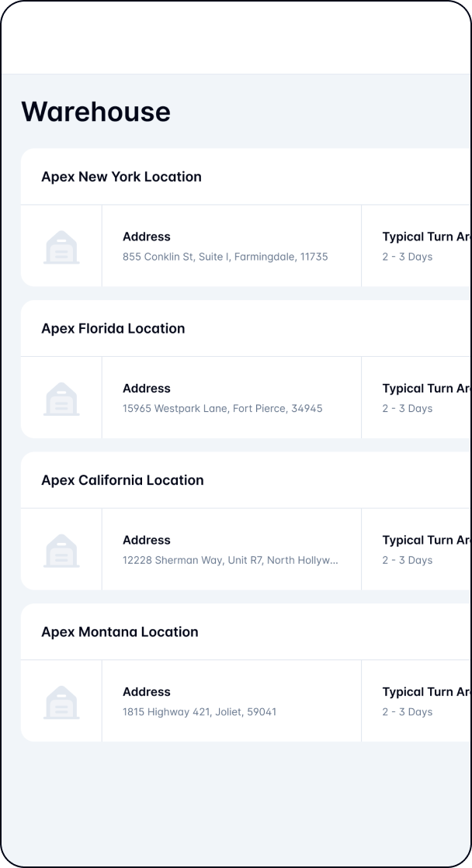Select the warehouse building icon in the topmost card
Image resolution: width=472 pixels, height=868 pixels.
click(61, 245)
